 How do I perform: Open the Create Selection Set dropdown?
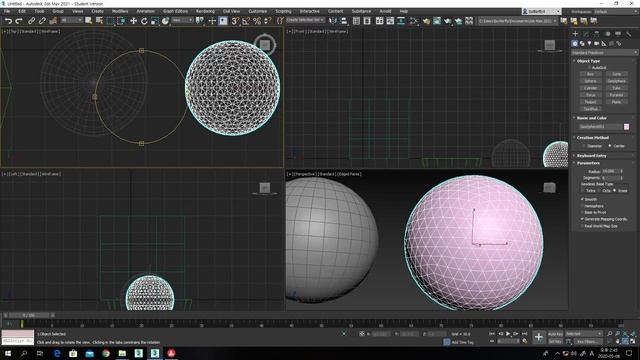click(x=305, y=20)
